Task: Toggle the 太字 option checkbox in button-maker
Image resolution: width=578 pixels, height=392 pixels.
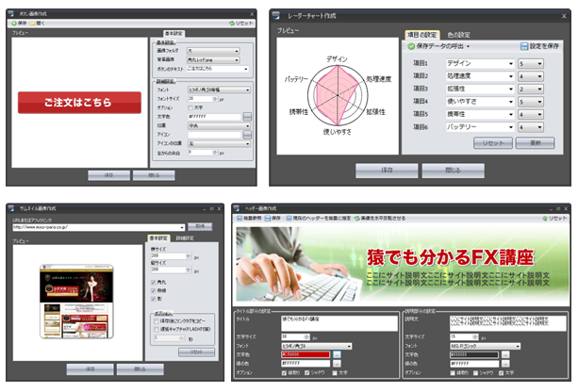Action: [190, 106]
